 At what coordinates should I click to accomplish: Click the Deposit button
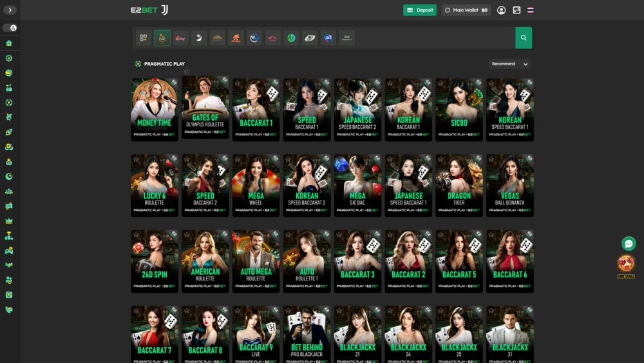point(420,10)
